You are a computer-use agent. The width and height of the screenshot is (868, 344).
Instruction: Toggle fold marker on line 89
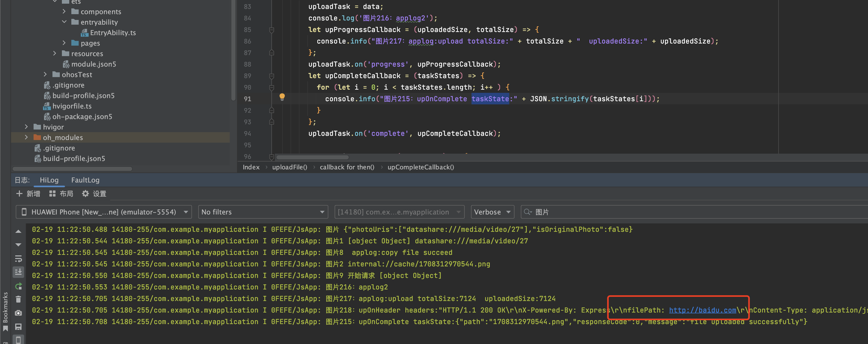click(x=272, y=76)
